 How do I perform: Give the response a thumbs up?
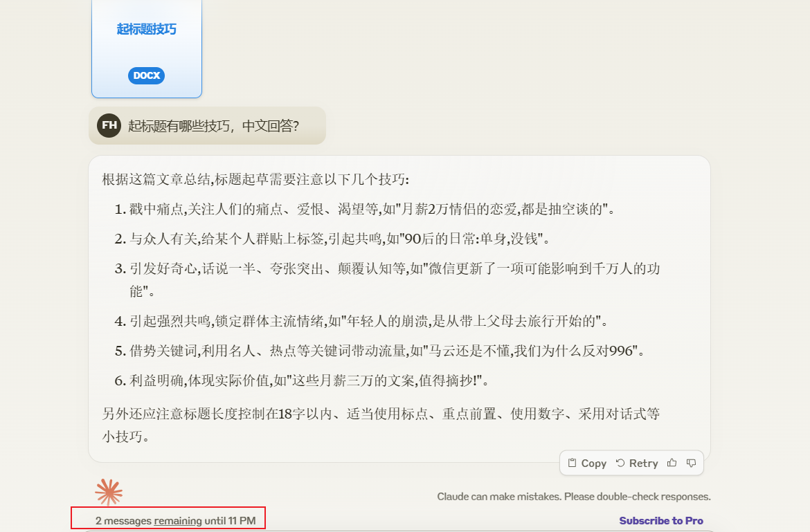672,464
